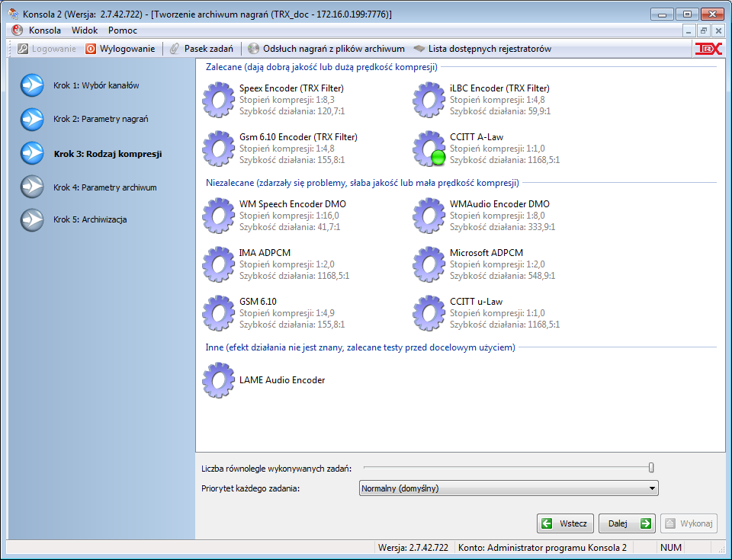This screenshot has height=560, width=732.
Task: Choose the GSM 6.10 codec icon
Action: (x=219, y=312)
